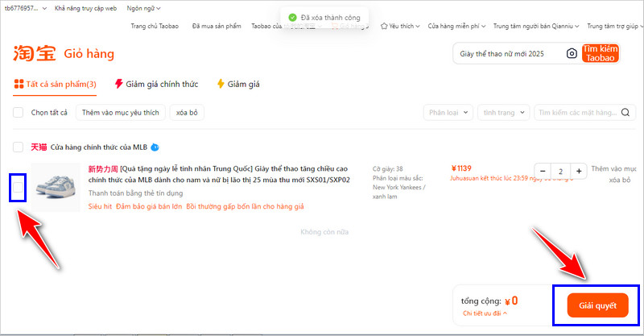Click Đảm bảo giá bán lớn tag

[x=149, y=206]
